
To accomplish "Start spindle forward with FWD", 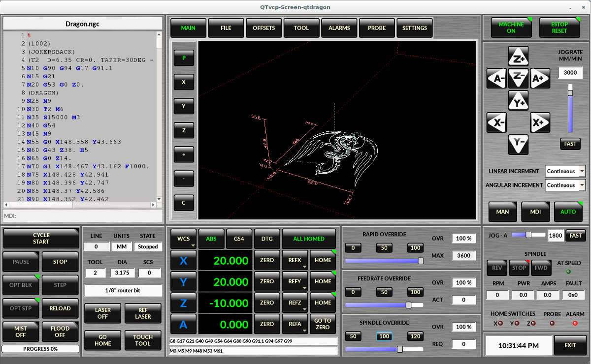I will coord(541,268).
